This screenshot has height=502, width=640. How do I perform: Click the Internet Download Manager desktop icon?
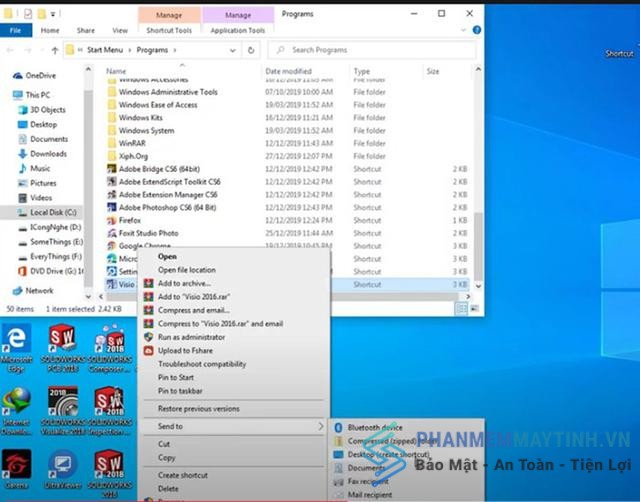point(16,410)
